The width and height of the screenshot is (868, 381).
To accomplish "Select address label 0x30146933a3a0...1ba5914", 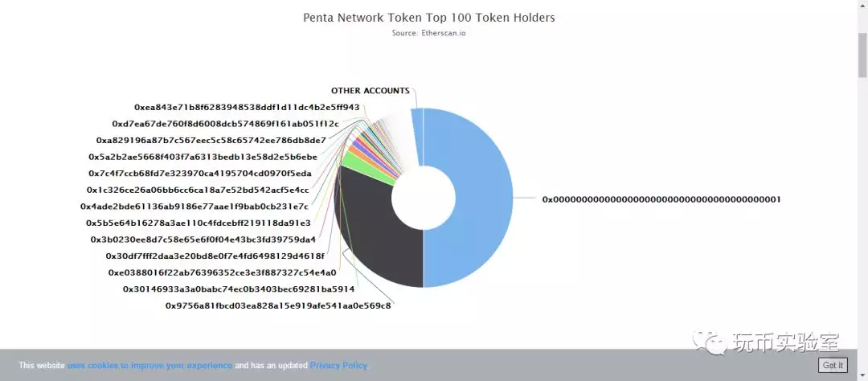I will (x=239, y=289).
